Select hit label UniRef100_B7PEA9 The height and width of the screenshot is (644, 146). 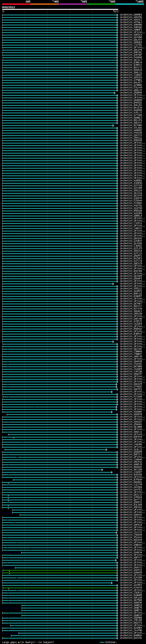[x=131, y=480]
